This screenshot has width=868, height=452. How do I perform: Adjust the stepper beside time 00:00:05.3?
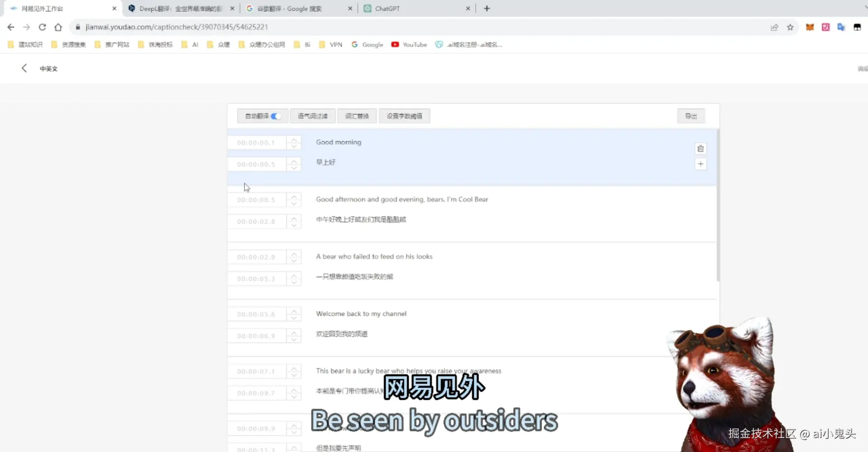tap(294, 279)
